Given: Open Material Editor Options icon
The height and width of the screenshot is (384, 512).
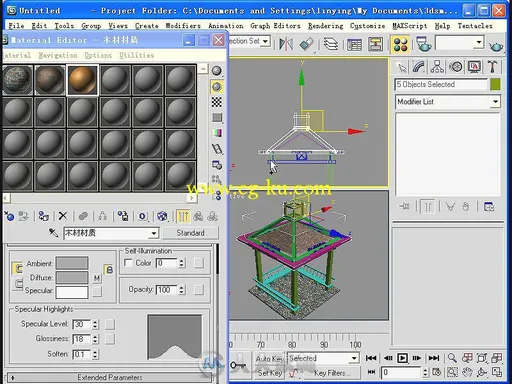Looking at the screenshot, I should click(217, 165).
